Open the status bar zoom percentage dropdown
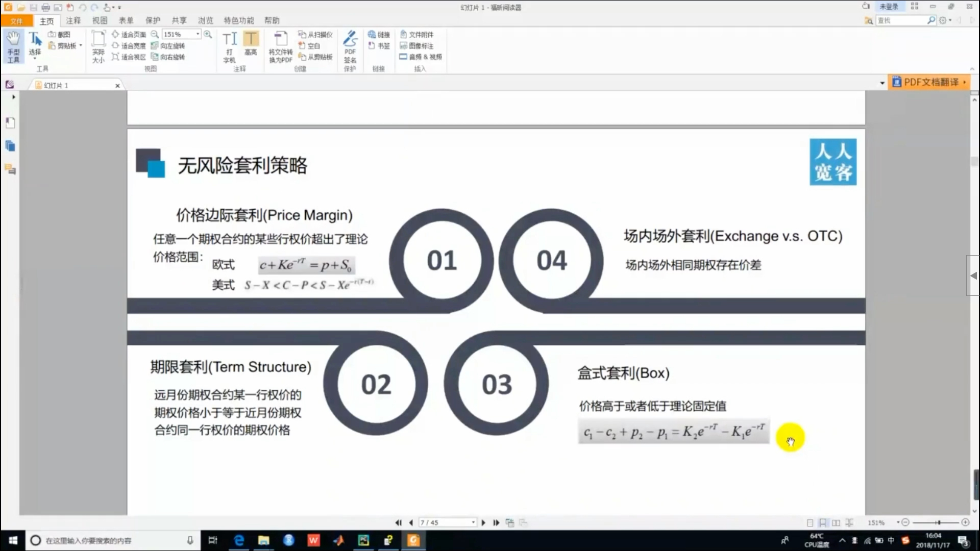This screenshot has width=980, height=551. tap(898, 522)
